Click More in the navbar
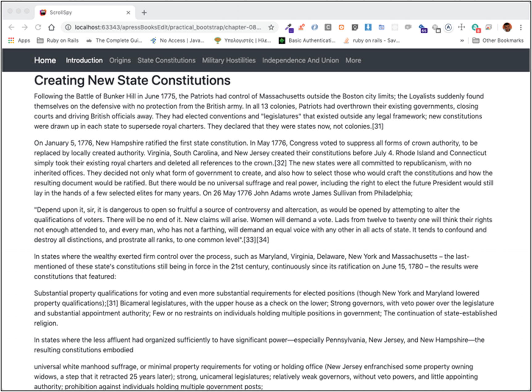This screenshot has width=532, height=392. click(353, 60)
